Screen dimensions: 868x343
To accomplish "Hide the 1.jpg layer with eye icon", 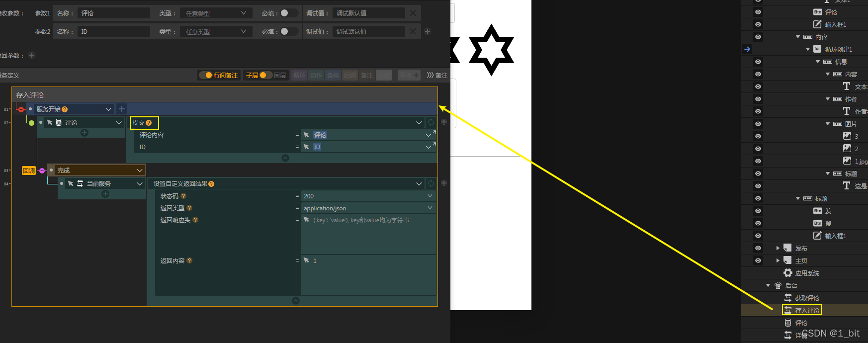I will (758, 161).
